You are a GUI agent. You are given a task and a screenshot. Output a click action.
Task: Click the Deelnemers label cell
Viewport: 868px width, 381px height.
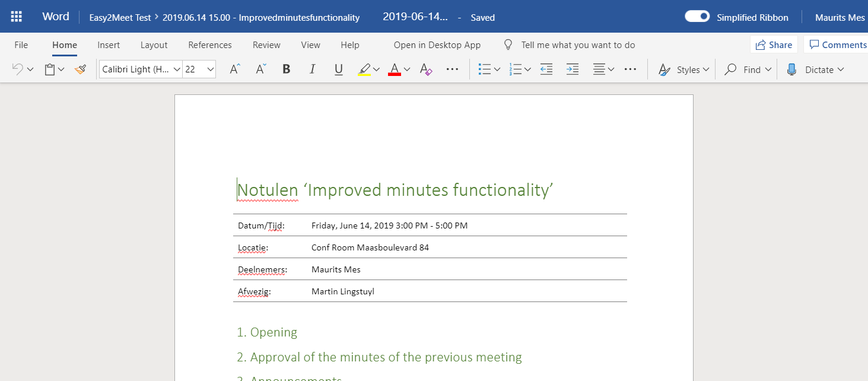pos(262,269)
